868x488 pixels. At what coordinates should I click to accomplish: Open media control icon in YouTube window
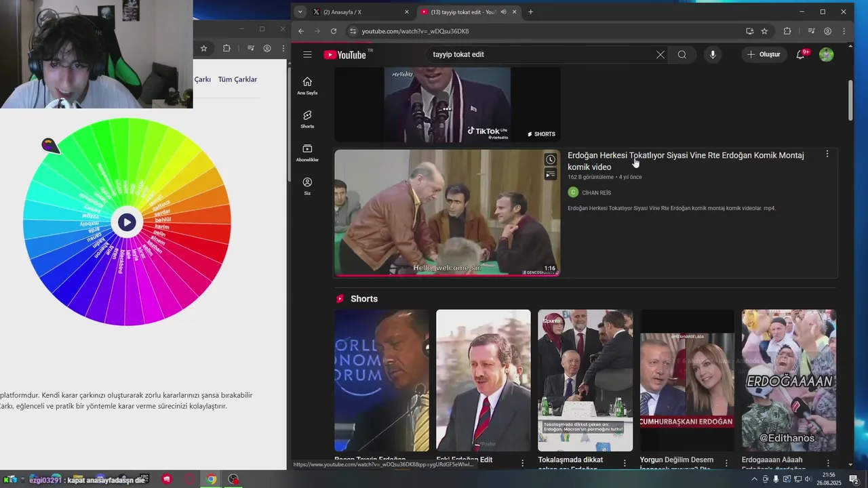[811, 31]
